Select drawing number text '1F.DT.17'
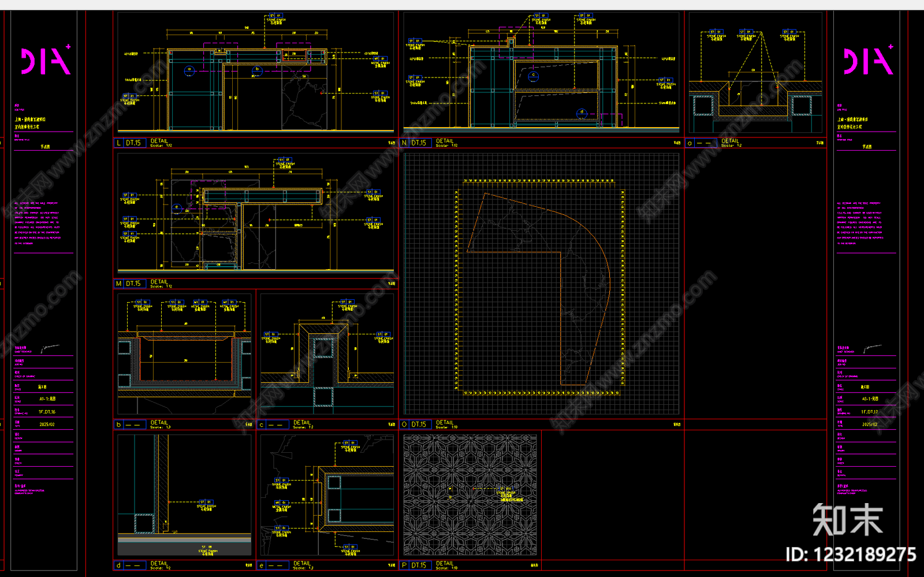Viewport: 924px width, 577px height. [869, 412]
